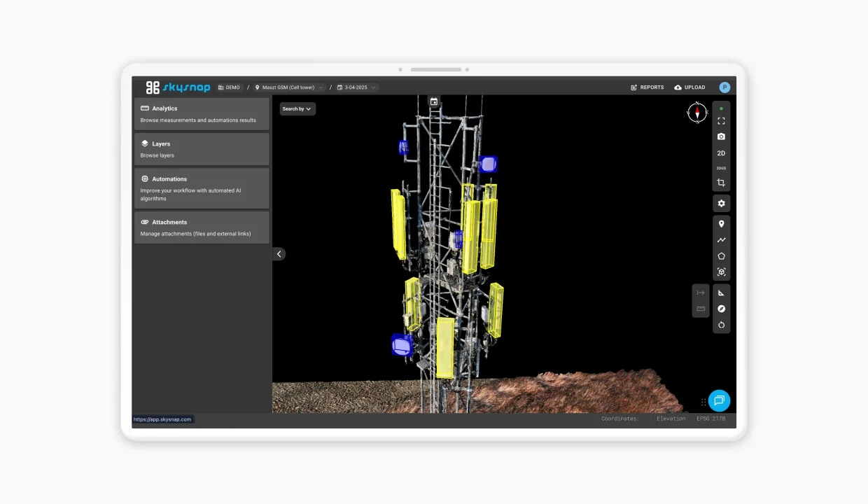This screenshot has height=504, width=868.
Task: Open the live chat widget
Action: pyautogui.click(x=719, y=400)
